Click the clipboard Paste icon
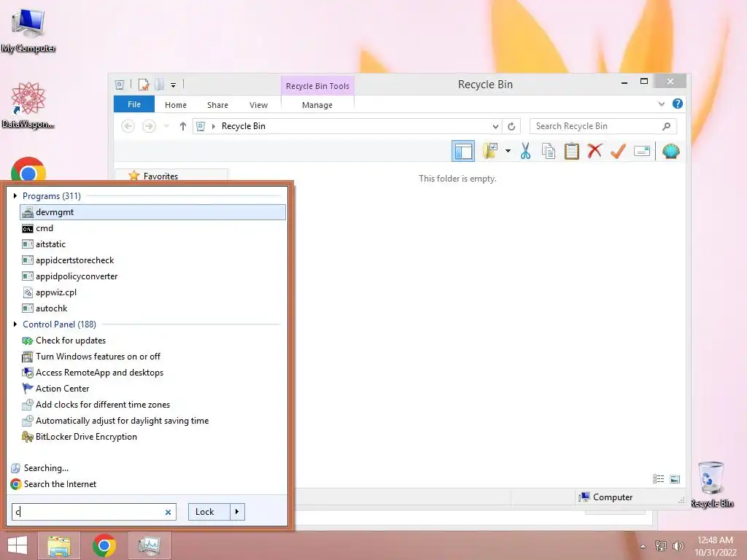This screenshot has width=747, height=560. coord(572,152)
